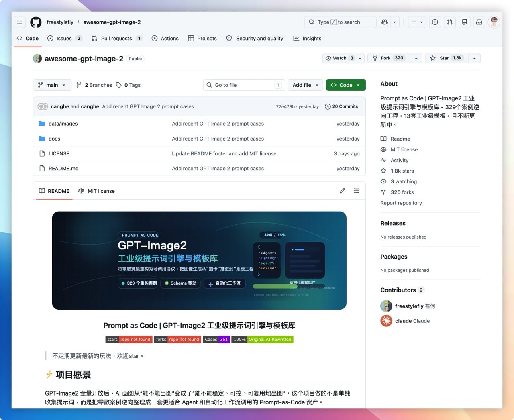514x420 pixels.
Task: Open the hamburger menu icon top-left
Action: (19, 22)
